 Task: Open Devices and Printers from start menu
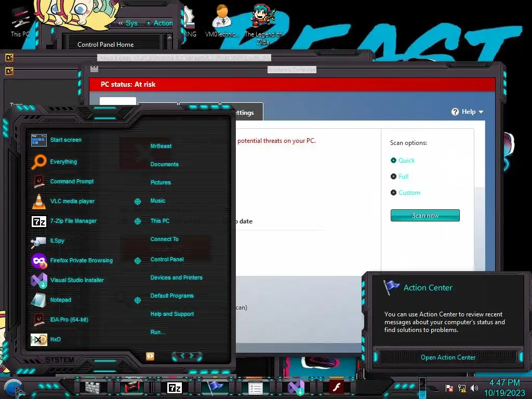pyautogui.click(x=177, y=277)
